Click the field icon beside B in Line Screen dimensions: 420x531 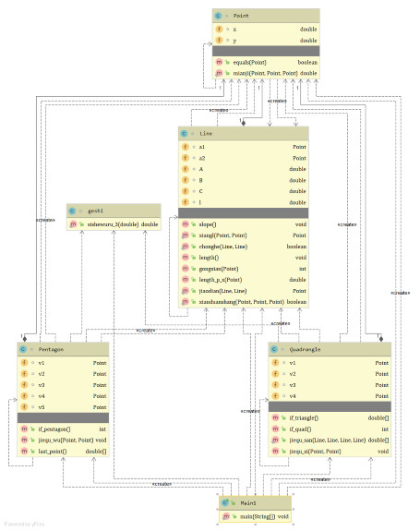[x=186, y=180]
